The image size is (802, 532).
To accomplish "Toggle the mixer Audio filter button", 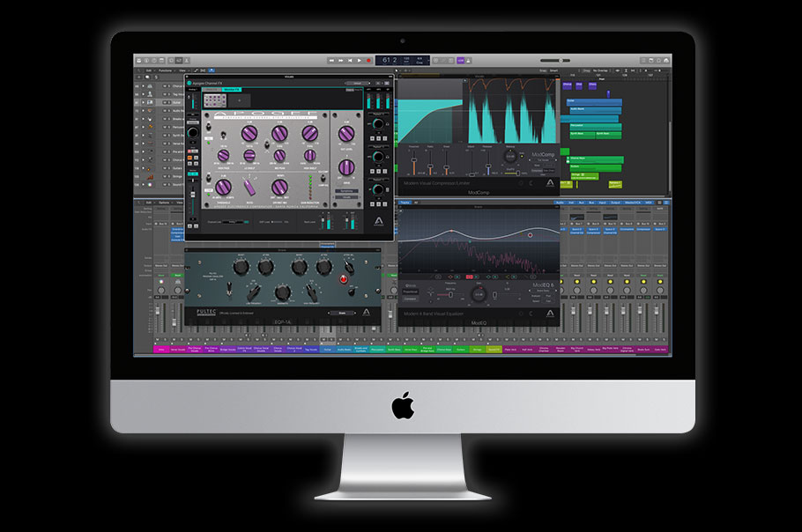I will click(560, 203).
